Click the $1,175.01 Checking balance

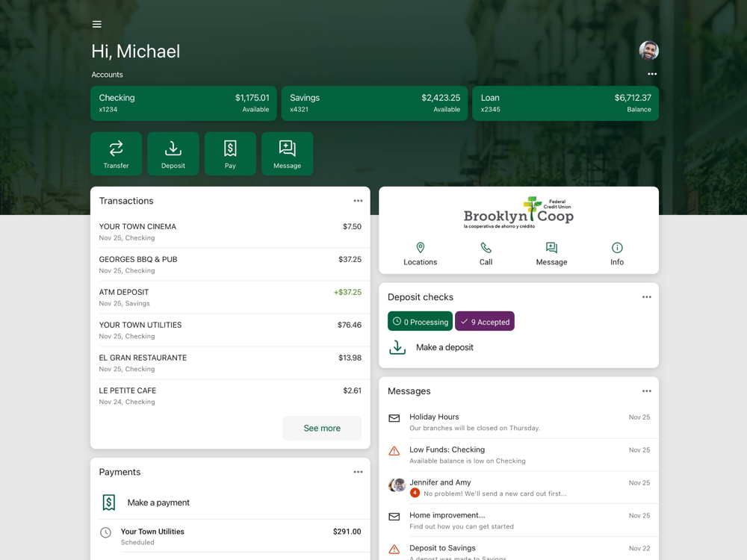point(252,98)
